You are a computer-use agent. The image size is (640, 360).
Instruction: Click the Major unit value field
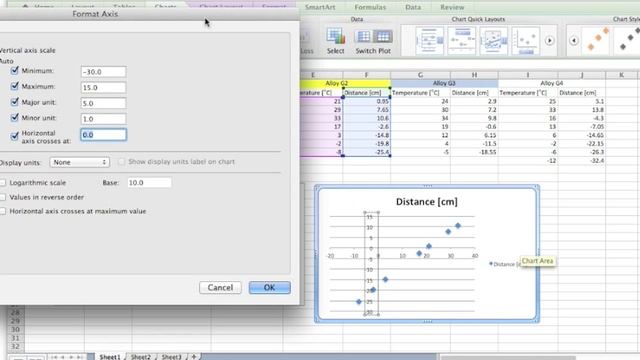click(103, 103)
